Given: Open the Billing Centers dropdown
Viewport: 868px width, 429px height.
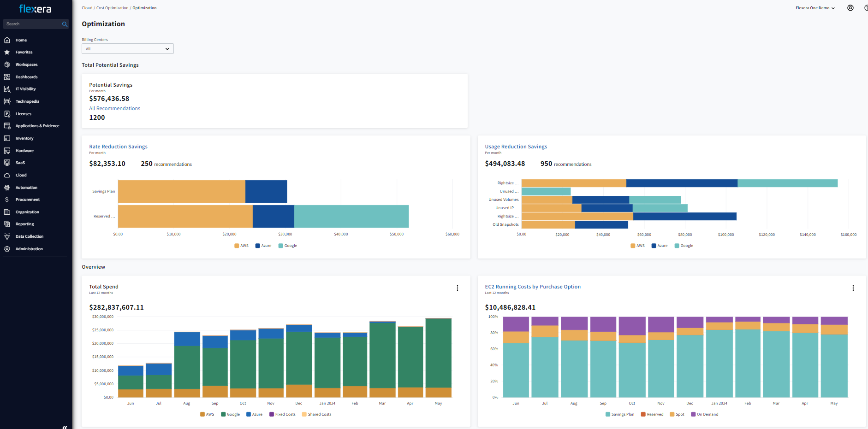Looking at the screenshot, I should point(127,49).
